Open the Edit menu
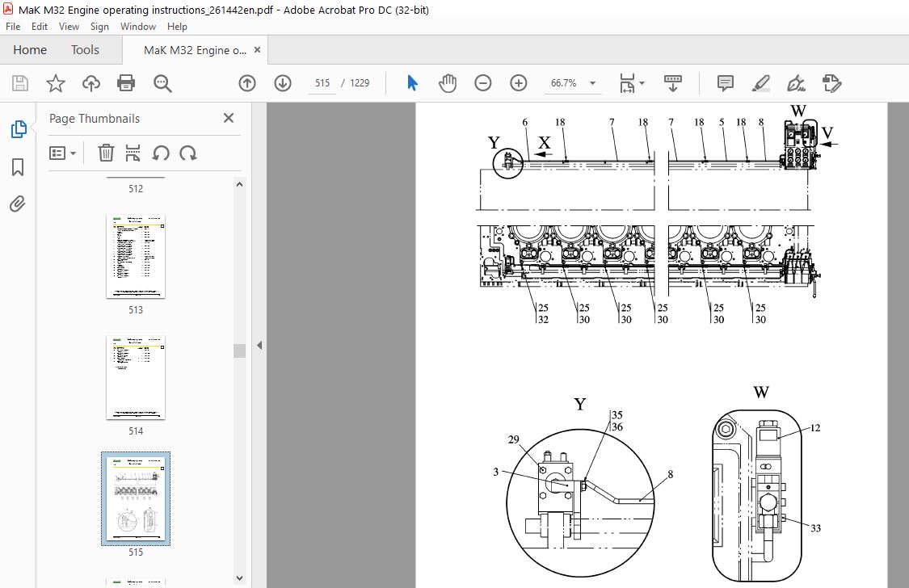Image resolution: width=909 pixels, height=588 pixels. click(40, 27)
